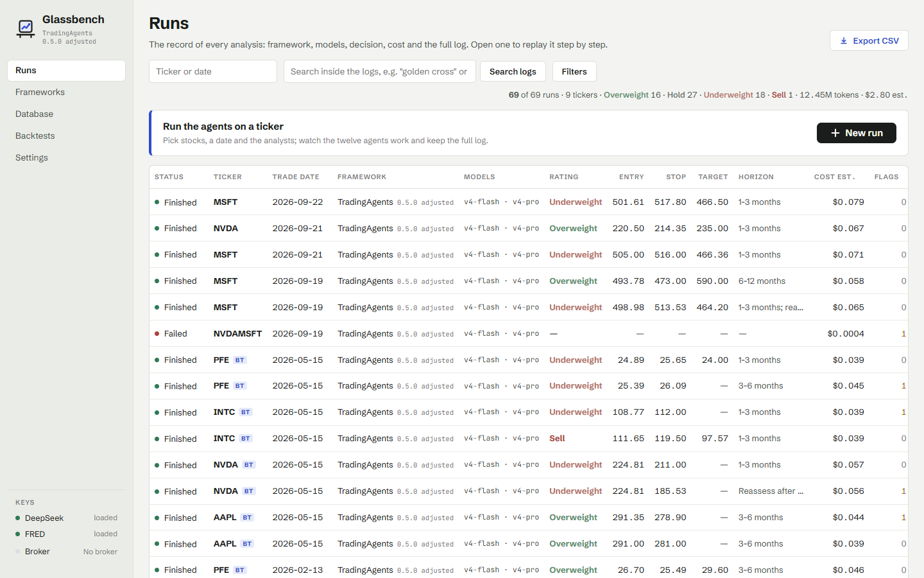Click the STOP column header
Image resolution: width=924 pixels, height=578 pixels.
click(x=676, y=177)
